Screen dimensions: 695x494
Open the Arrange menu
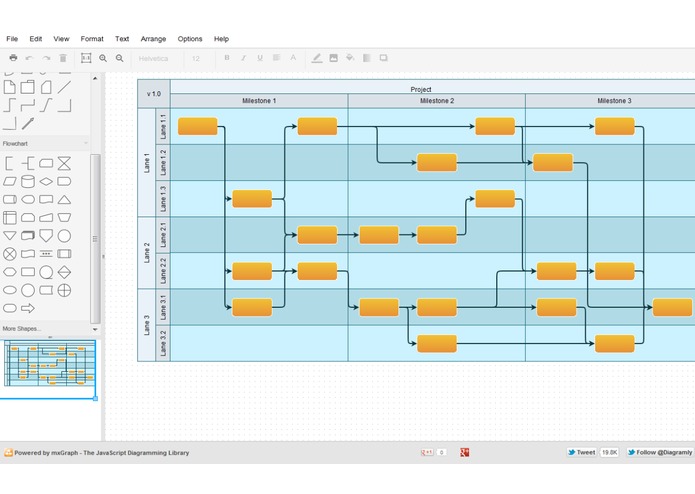coord(153,39)
